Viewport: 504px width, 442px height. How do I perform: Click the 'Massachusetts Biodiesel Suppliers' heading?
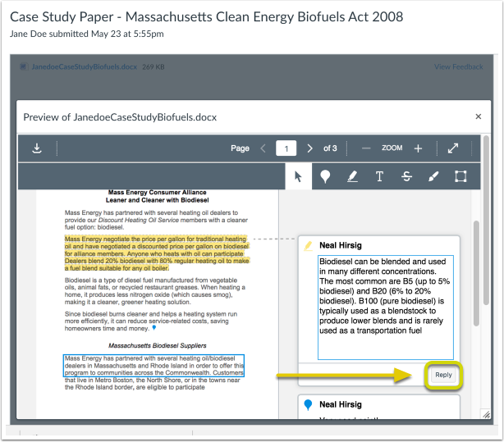coord(157,345)
